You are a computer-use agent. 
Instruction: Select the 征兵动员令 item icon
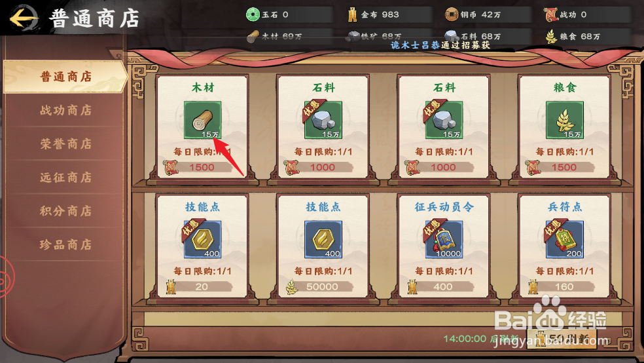pos(444,239)
